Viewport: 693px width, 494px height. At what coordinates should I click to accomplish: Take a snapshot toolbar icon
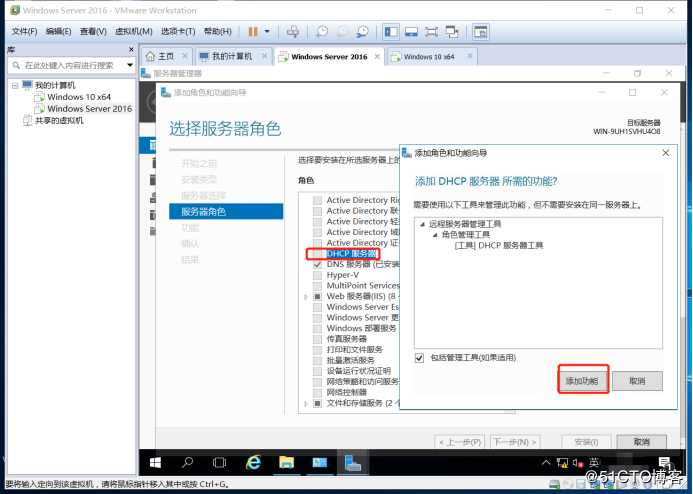pos(322,31)
